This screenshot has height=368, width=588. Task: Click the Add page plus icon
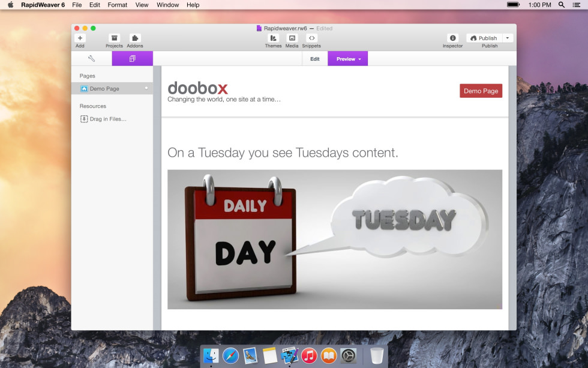click(x=80, y=38)
